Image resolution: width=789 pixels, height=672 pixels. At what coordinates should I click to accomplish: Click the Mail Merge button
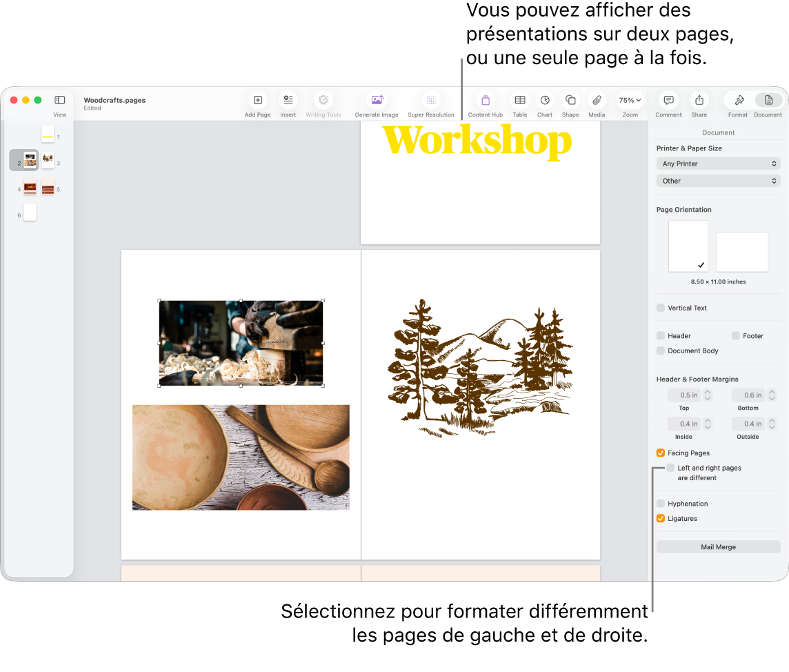point(717,546)
